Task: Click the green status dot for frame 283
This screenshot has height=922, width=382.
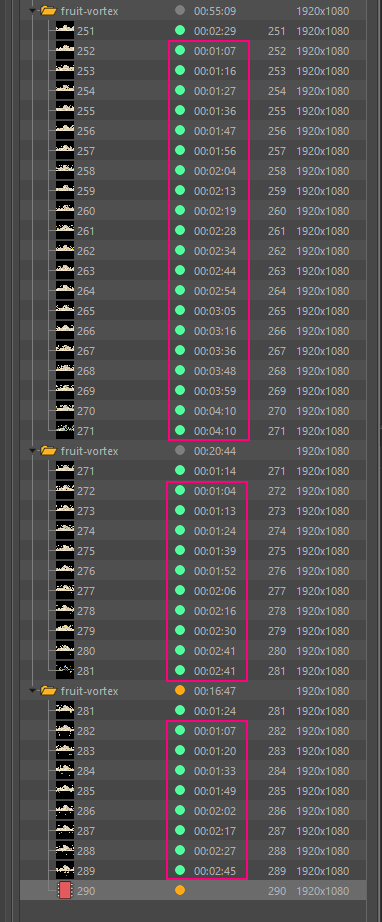Action: [x=180, y=750]
